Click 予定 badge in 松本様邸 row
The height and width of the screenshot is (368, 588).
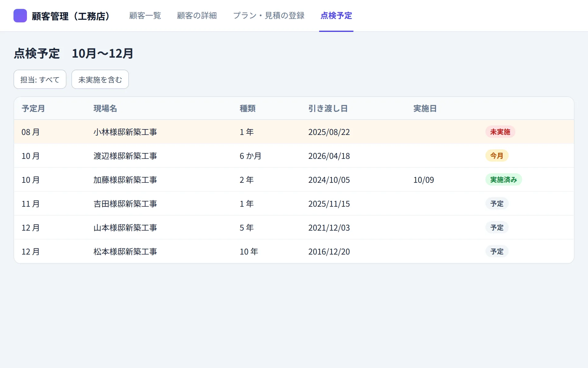pos(497,251)
